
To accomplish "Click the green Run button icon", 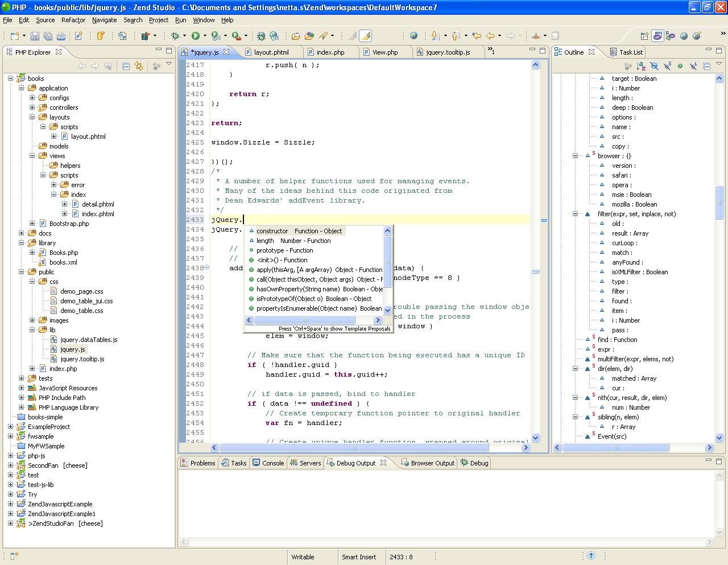I will click(x=196, y=36).
